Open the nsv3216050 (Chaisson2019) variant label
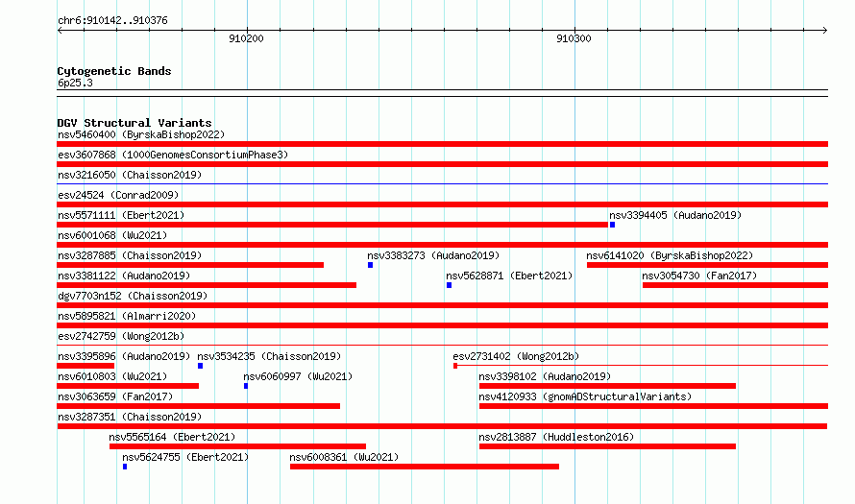Viewport: 855px width, 504px height. pyautogui.click(x=130, y=175)
